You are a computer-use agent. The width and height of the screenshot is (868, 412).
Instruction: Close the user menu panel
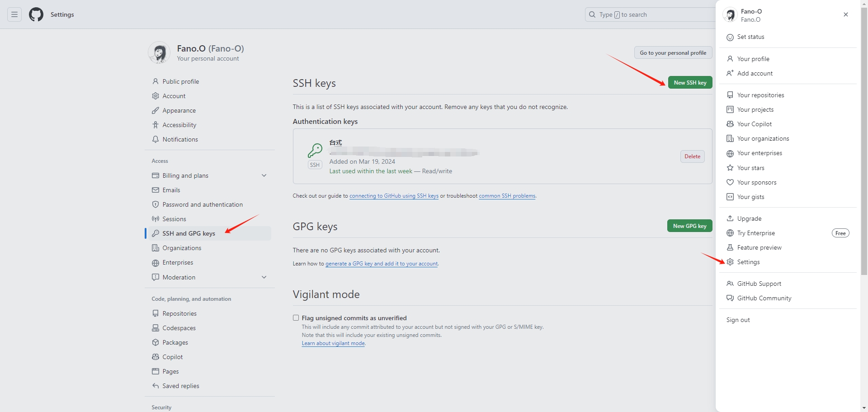[x=846, y=14]
